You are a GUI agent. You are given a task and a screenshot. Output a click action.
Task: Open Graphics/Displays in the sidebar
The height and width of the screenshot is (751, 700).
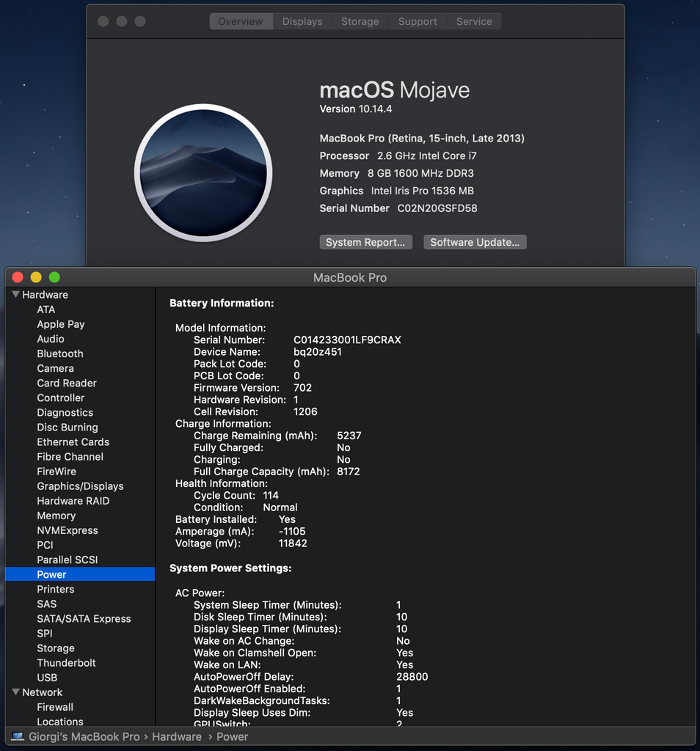coord(80,486)
